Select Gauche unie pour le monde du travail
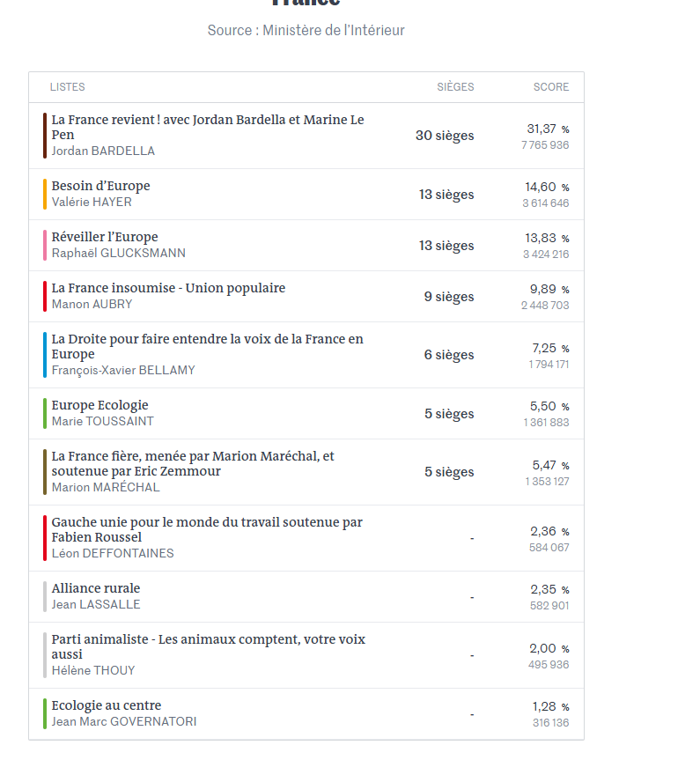The image size is (700, 760). [x=207, y=529]
